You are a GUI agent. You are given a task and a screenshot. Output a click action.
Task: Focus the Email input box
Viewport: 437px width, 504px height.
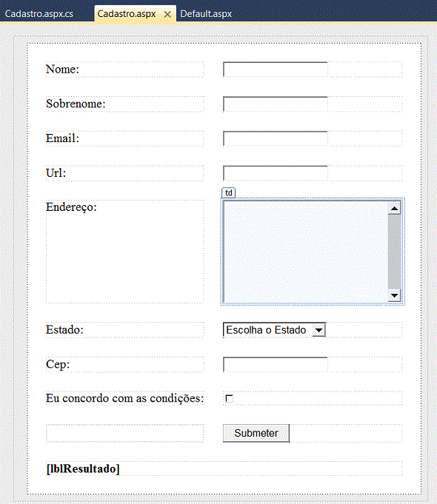pos(275,139)
